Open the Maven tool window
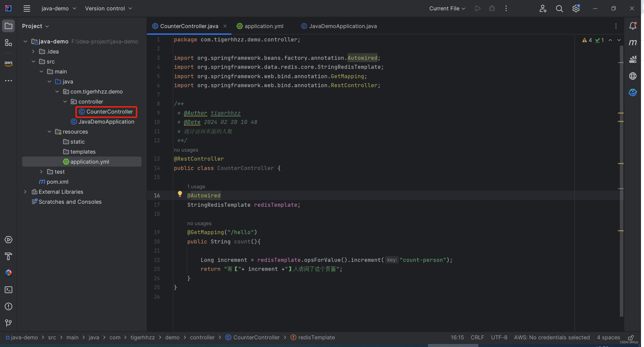 [x=633, y=42]
